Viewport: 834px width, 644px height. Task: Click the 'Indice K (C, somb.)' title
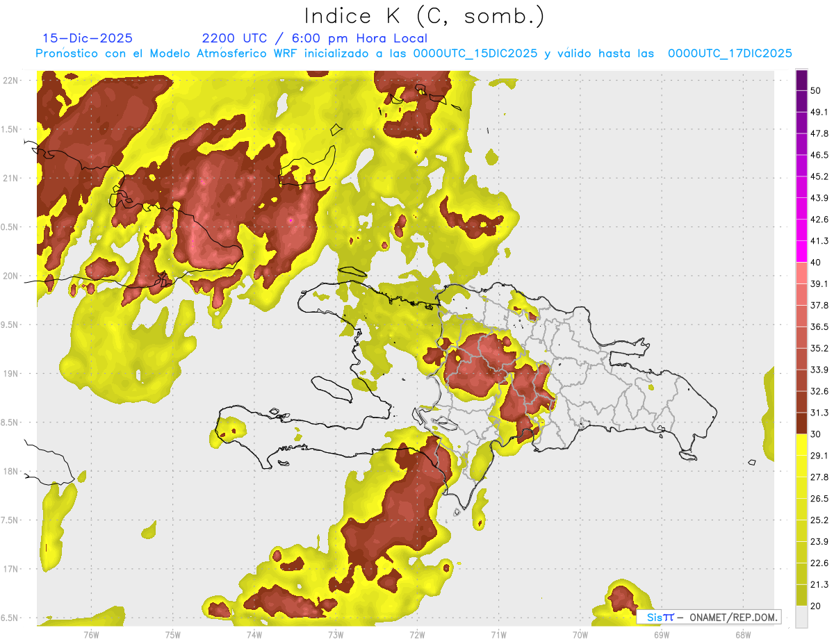coord(425,17)
